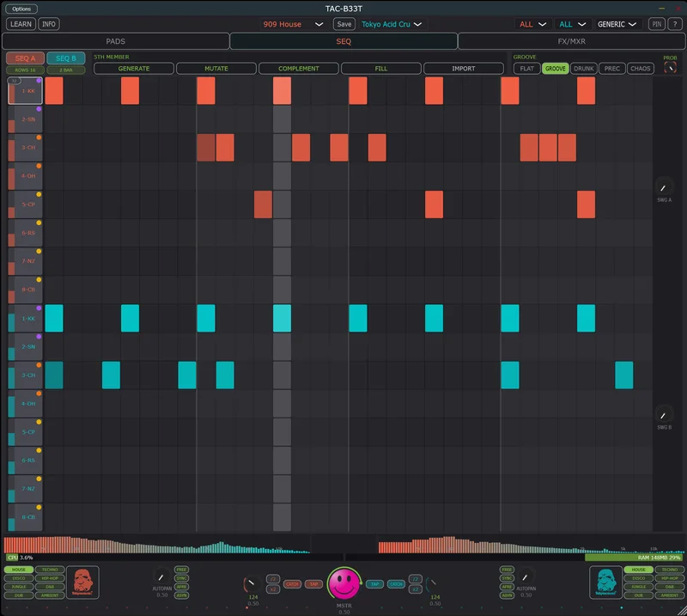Click the LEARN icon top left

coord(20,24)
